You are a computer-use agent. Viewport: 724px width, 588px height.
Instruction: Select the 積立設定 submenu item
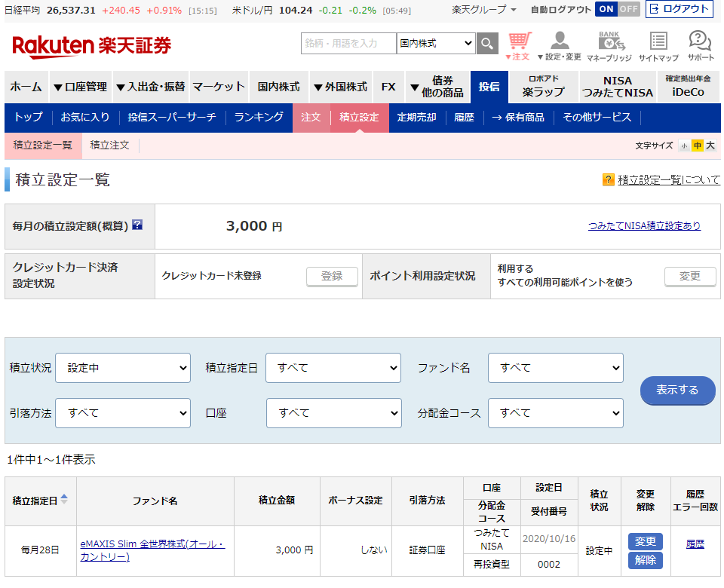359,118
